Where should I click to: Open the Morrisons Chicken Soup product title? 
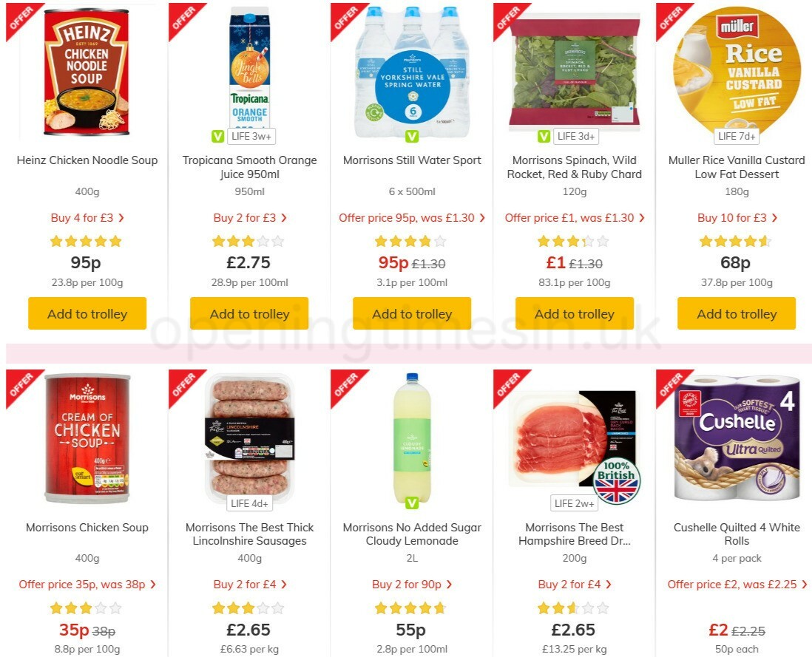point(87,528)
